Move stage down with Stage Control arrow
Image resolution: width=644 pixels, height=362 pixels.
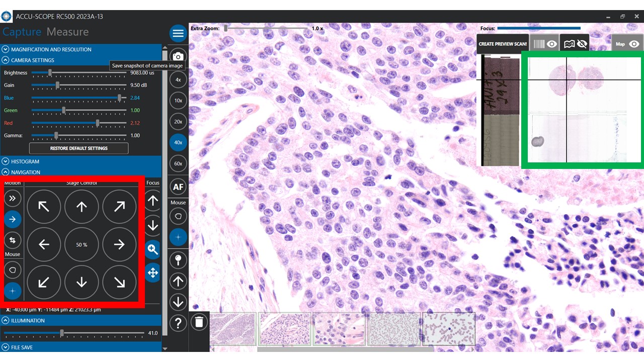[x=82, y=282]
